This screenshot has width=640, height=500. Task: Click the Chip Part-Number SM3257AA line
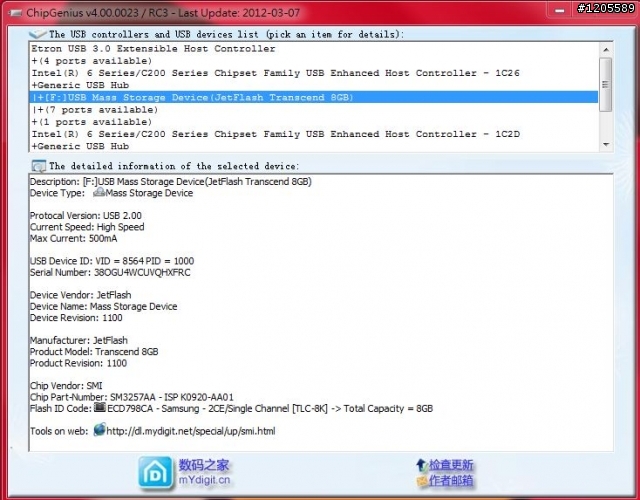(x=132, y=397)
